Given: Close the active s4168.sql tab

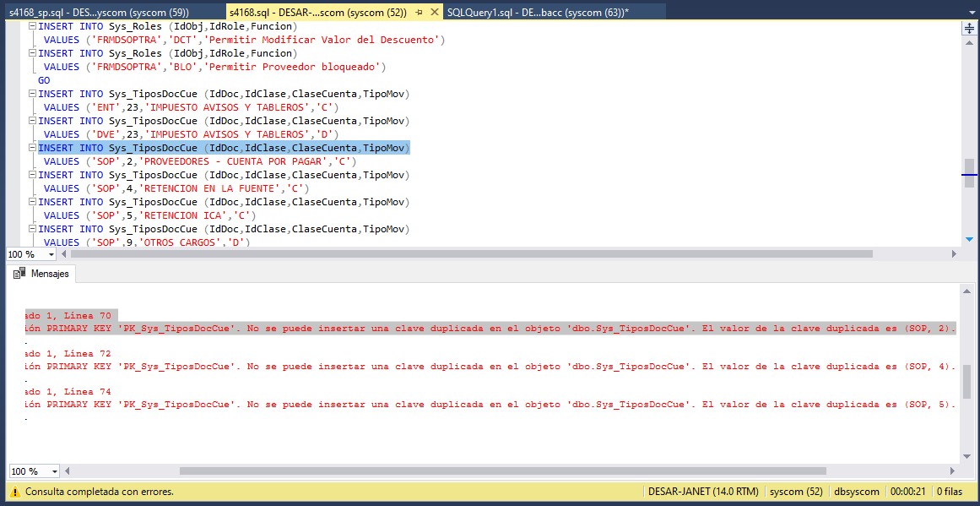Looking at the screenshot, I should [x=434, y=13].
